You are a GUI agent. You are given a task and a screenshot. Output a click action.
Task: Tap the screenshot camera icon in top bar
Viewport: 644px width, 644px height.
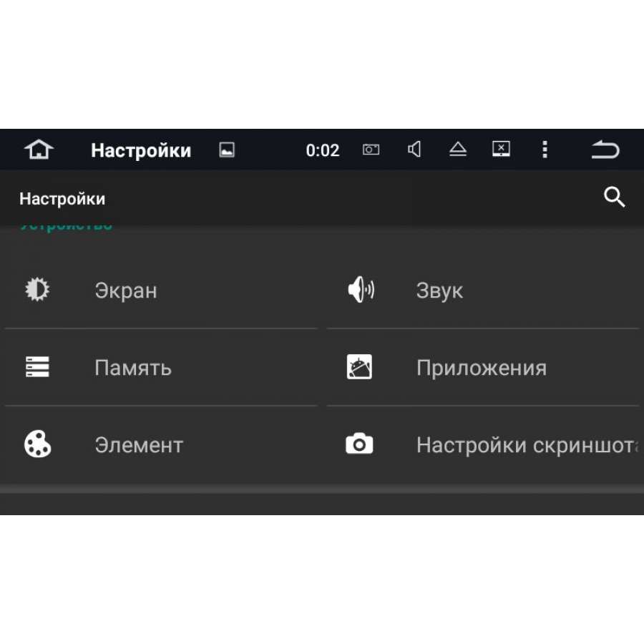[371, 150]
